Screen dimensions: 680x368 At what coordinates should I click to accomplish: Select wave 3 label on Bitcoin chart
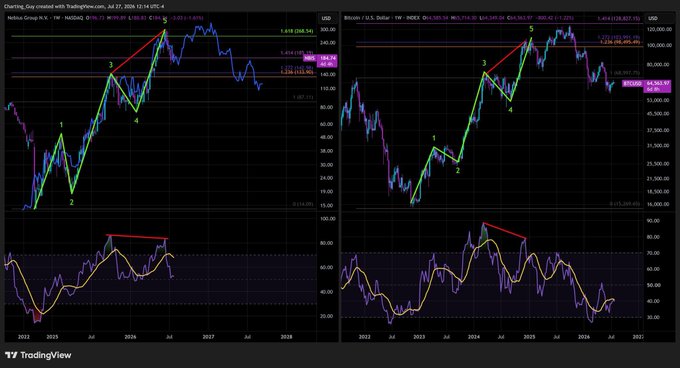coord(484,63)
